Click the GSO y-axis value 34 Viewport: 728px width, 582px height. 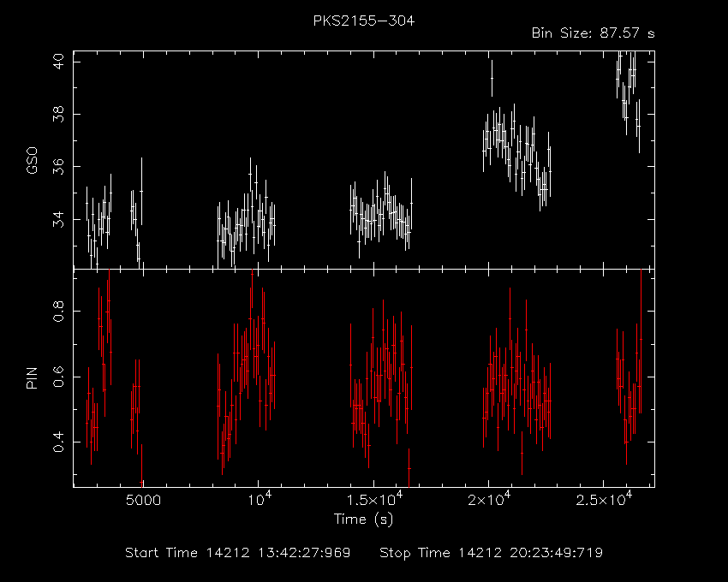(58, 219)
